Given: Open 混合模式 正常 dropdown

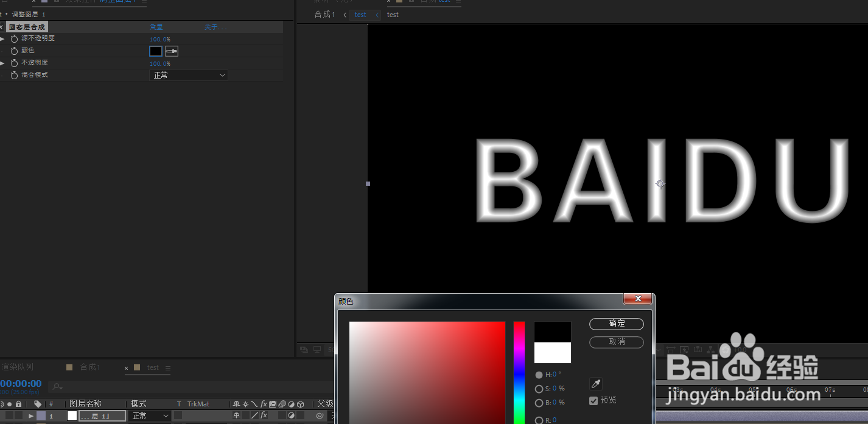Looking at the screenshot, I should (189, 75).
